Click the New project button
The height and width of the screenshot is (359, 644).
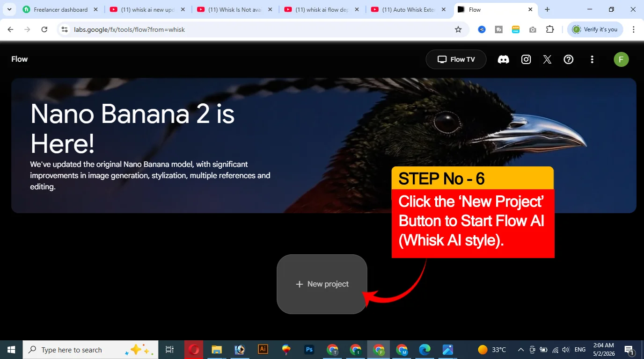[322, 284]
